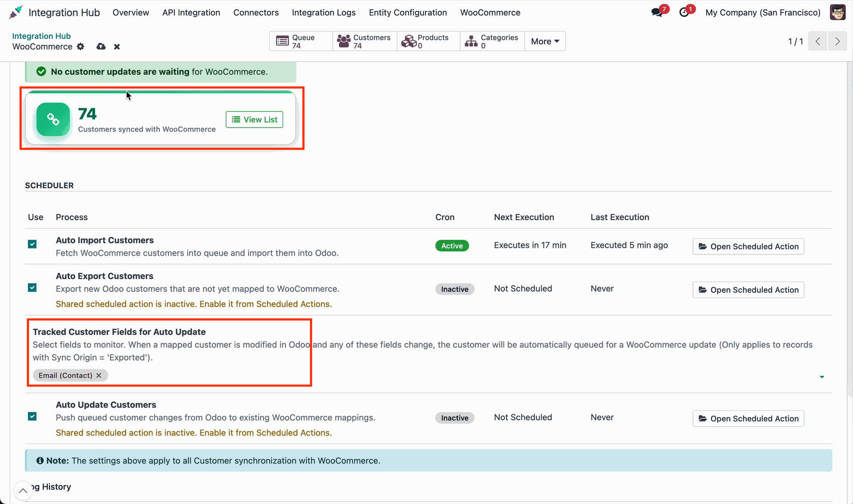Click the 'WooCommerce' record title in breadcrumb
The height and width of the screenshot is (504, 853).
click(42, 47)
